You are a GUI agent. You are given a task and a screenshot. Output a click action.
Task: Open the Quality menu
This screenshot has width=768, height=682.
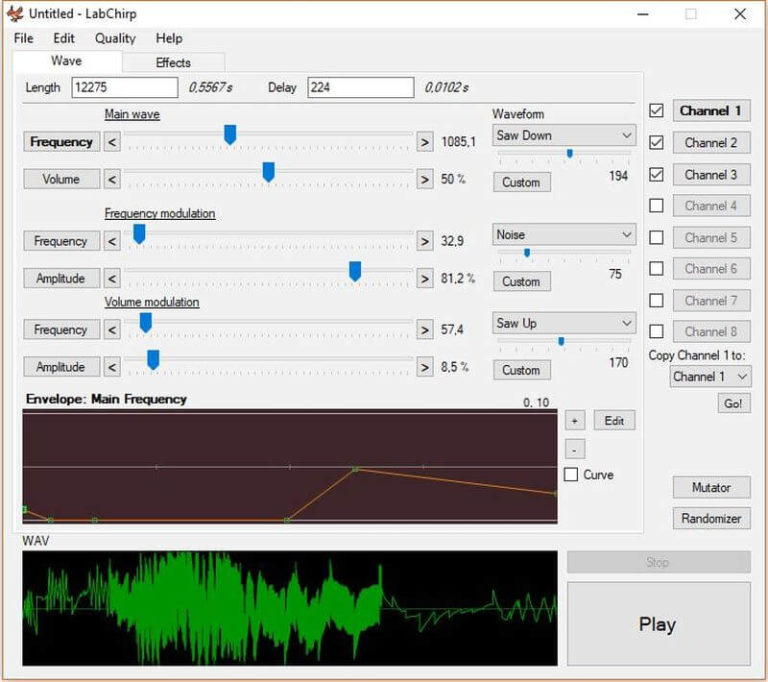point(115,38)
